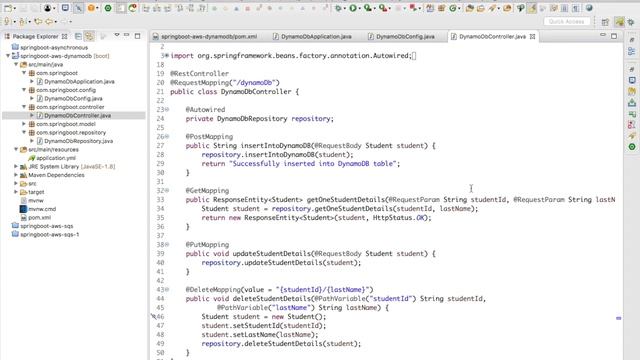
Task: Expand JRE System Library node
Action: pyautogui.click(x=16, y=167)
